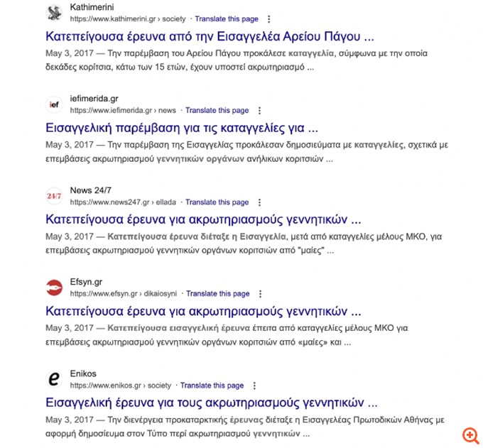Open three-dot menu for Enikos result

point(254,386)
